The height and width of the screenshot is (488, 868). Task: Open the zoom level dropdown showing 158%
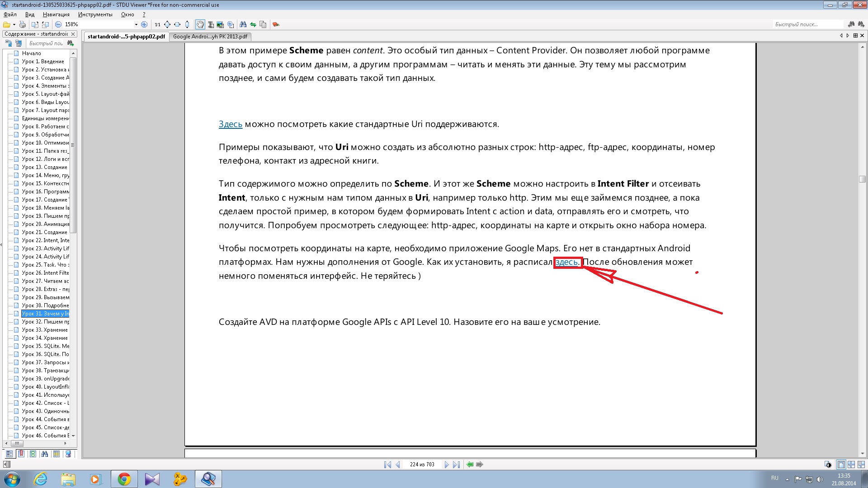[136, 24]
